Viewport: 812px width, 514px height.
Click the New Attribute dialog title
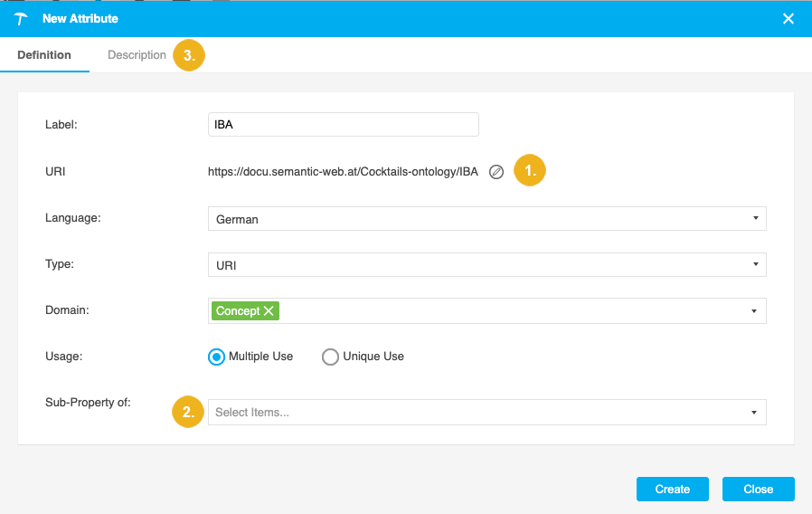click(x=80, y=19)
